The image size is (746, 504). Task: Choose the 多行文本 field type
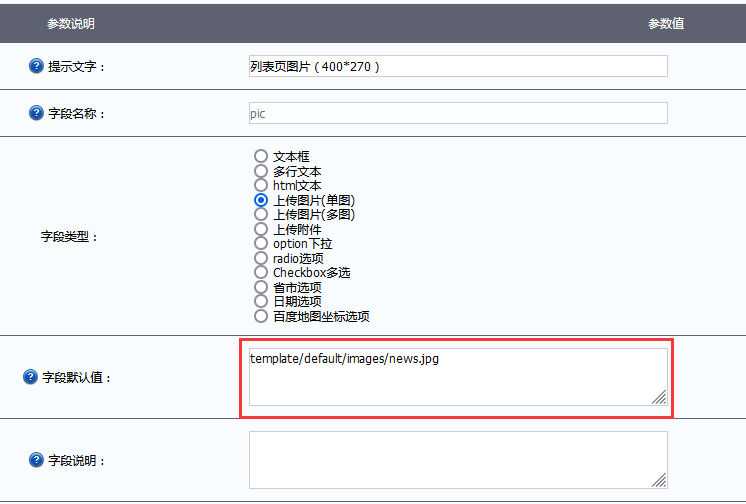coord(261,171)
